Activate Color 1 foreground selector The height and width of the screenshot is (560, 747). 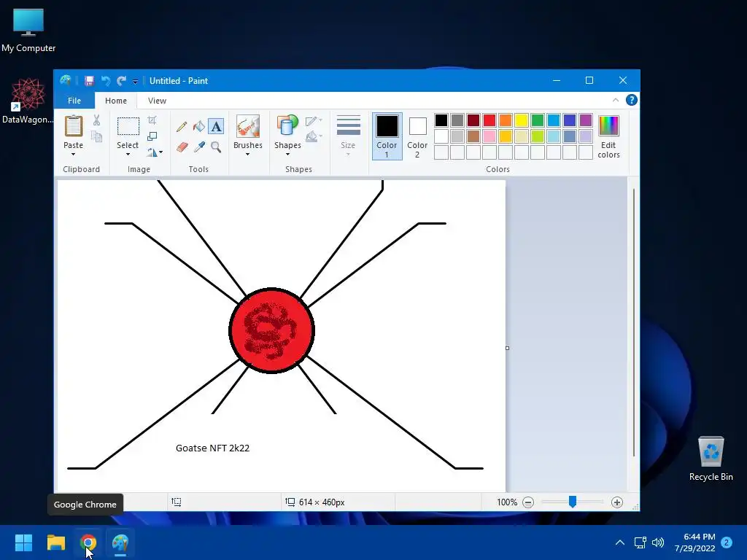point(387,136)
